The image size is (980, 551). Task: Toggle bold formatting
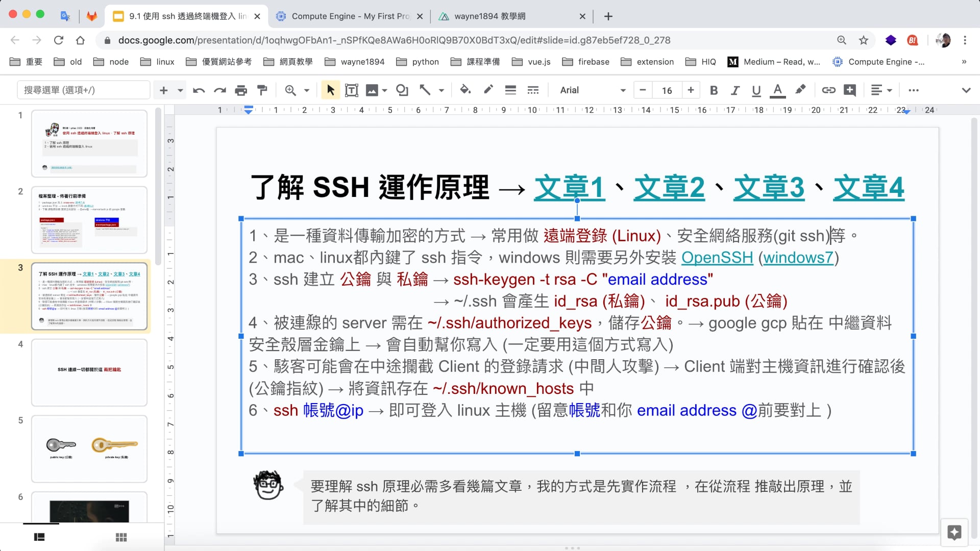coord(714,90)
